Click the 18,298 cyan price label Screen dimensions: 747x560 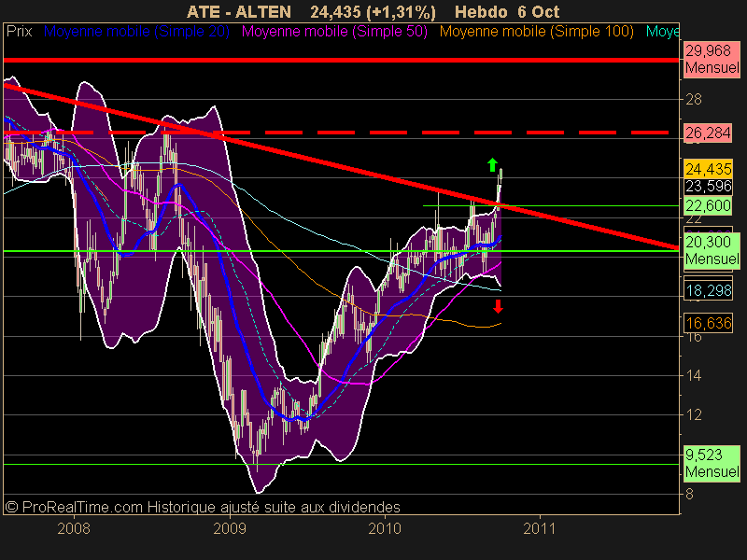pos(708,290)
